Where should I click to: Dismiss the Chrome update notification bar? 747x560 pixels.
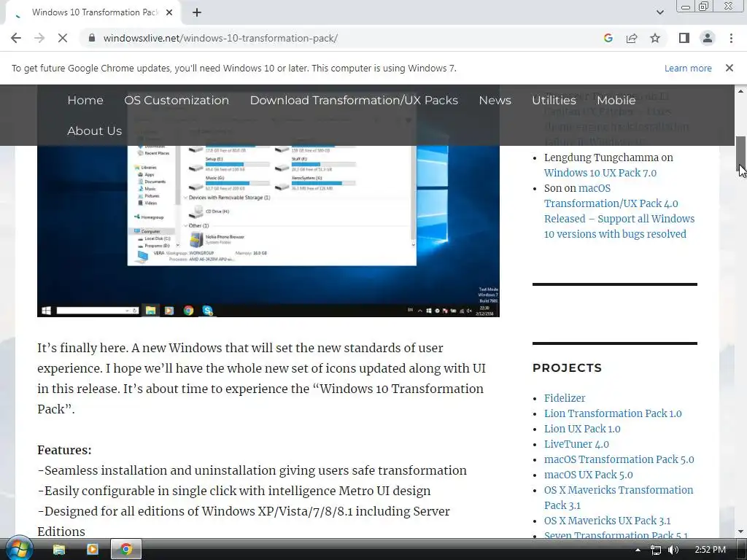click(x=729, y=68)
